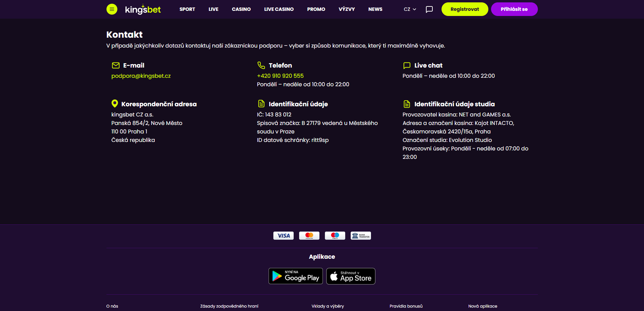
Task: Open Nová aplikace footer link
Action: [x=483, y=306]
